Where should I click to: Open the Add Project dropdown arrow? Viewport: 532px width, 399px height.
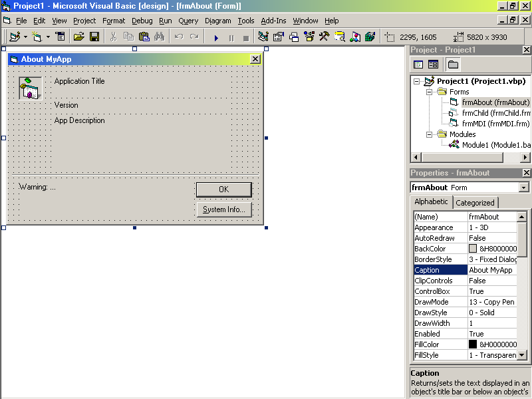click(25, 37)
